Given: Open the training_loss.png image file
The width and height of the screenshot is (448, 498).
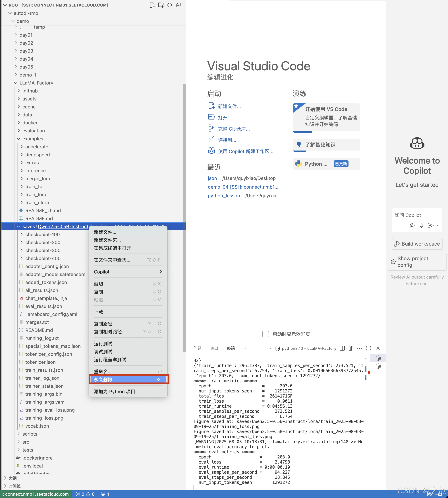Looking at the screenshot, I should pyautogui.click(x=44, y=418).
